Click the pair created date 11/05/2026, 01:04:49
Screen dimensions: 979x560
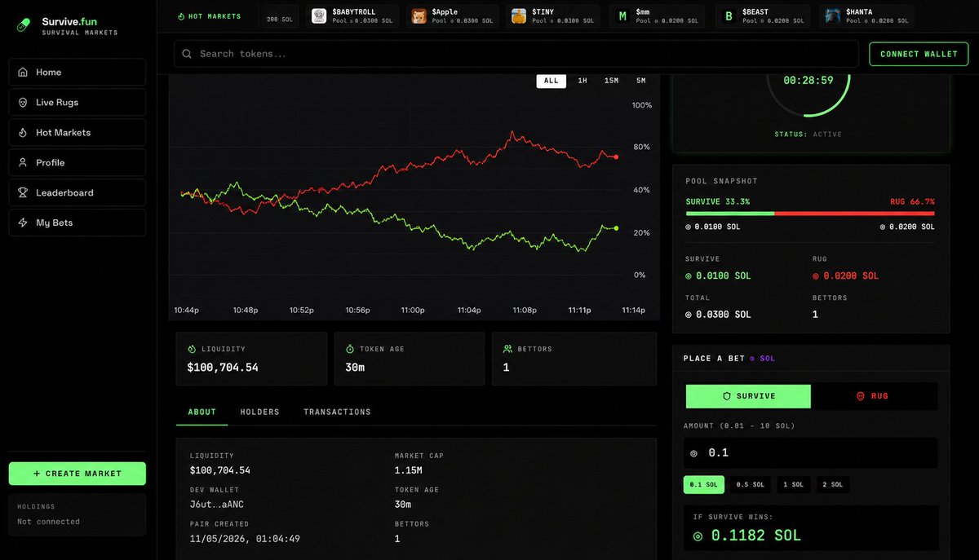(245, 539)
